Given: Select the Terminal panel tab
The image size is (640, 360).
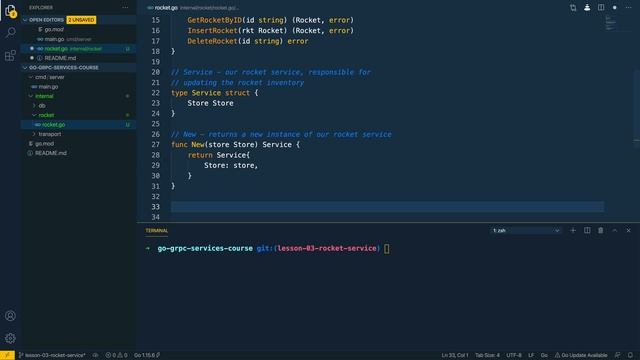Looking at the screenshot, I should pos(157,231).
